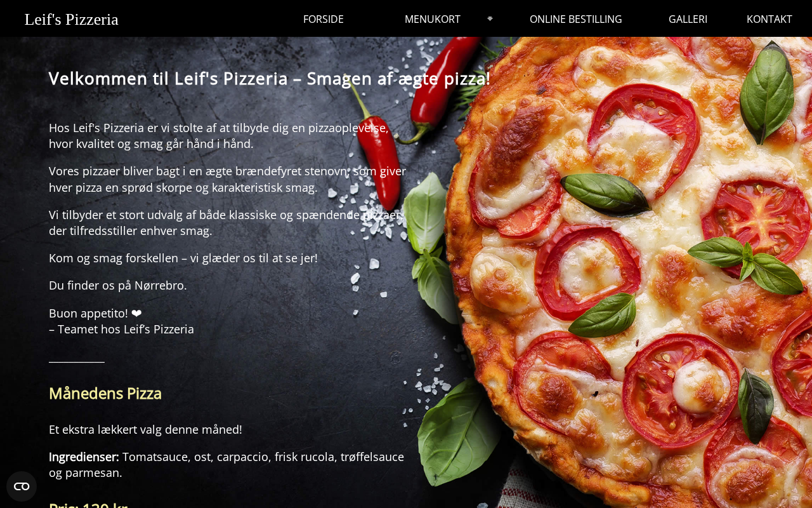Click the Månedens Pizza heading

[x=105, y=394]
